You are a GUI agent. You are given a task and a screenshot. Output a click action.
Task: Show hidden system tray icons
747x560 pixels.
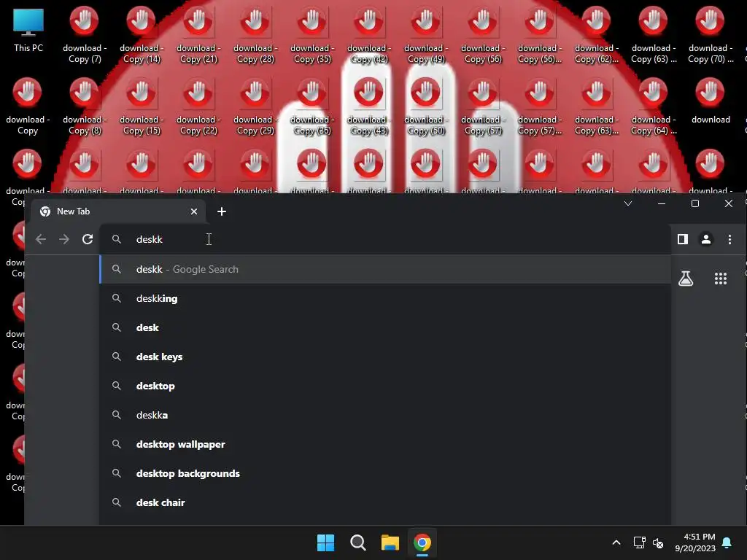616,542
